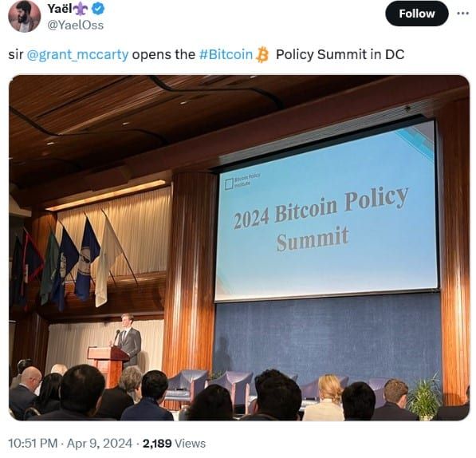View the 2,189 Views analytics count

174,444
